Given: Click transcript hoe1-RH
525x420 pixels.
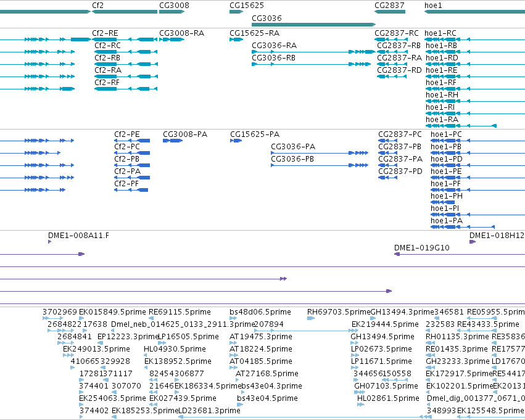Looking at the screenshot, I should pos(442,95).
